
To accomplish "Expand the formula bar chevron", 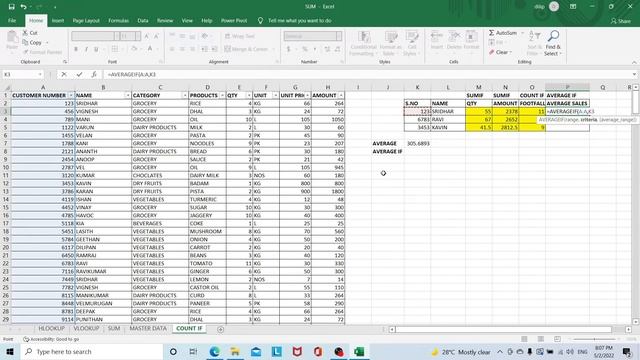I will pos(634,74).
